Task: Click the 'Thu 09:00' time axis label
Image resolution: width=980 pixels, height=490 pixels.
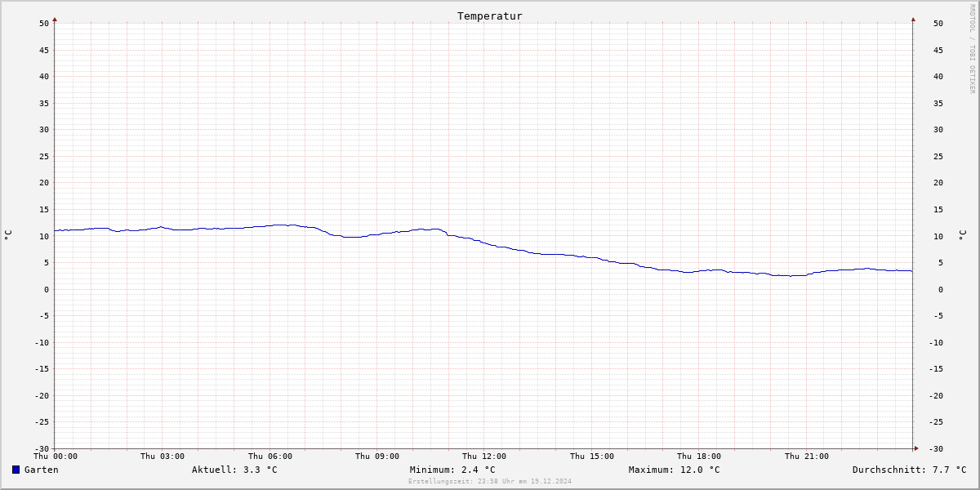Action: pos(377,457)
